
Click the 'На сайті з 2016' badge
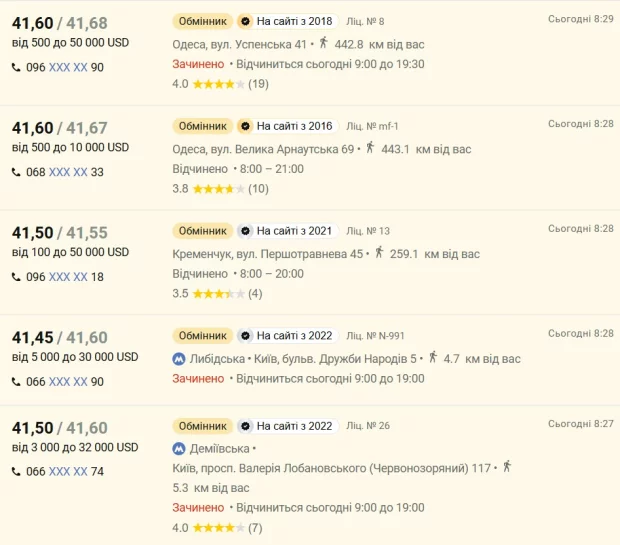288,126
